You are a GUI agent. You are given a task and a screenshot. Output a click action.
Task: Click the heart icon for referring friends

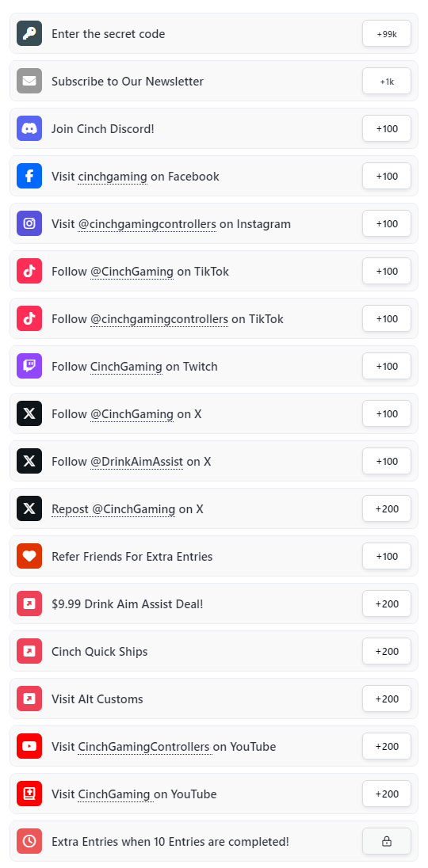29,556
